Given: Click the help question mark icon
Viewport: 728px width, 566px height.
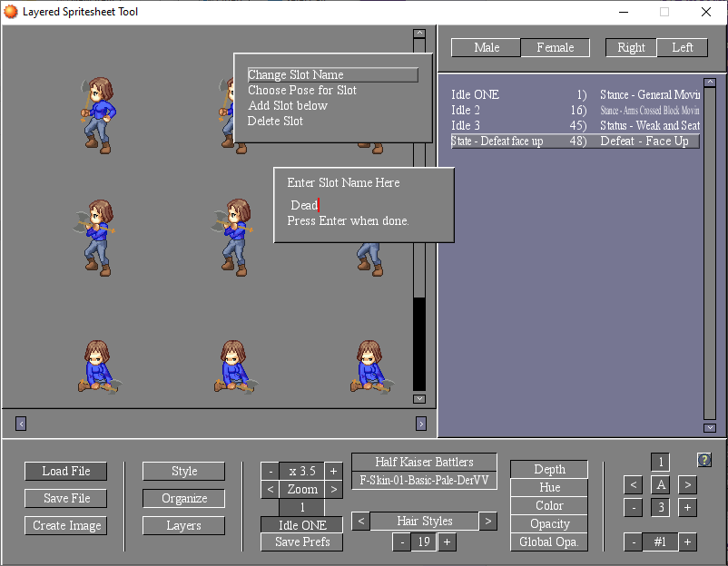Looking at the screenshot, I should tap(703, 460).
